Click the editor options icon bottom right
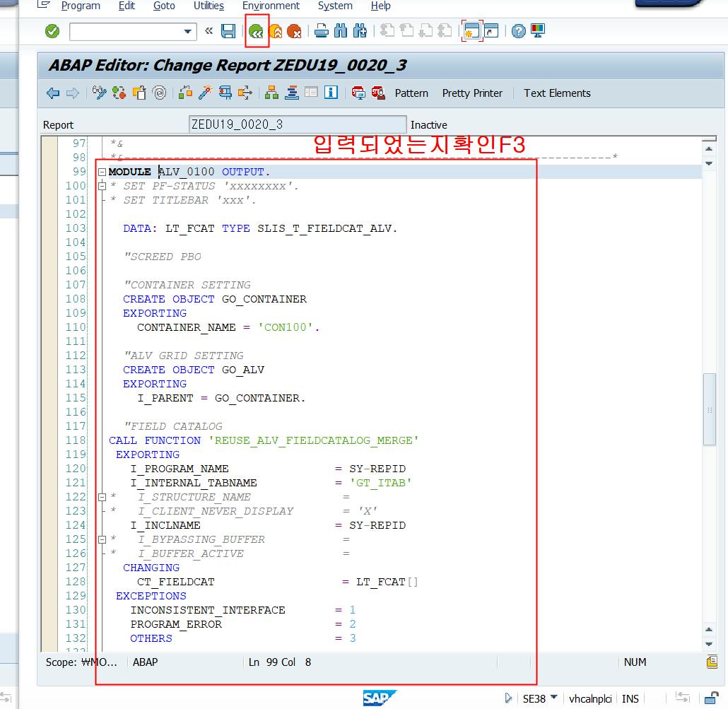The image size is (728, 709). 712,662
